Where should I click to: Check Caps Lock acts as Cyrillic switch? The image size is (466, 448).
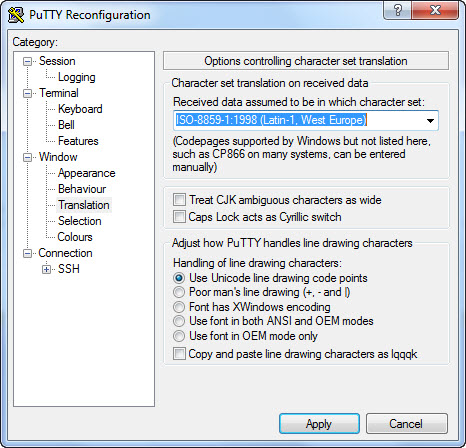point(179,217)
